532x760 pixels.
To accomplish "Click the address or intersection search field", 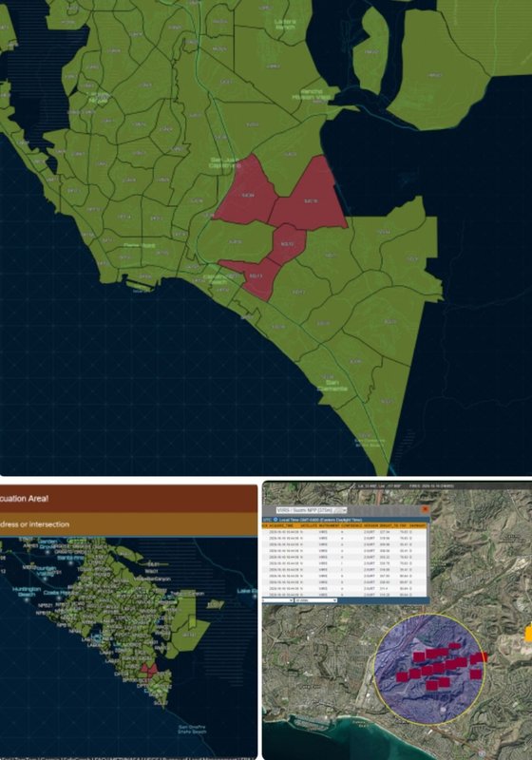I will coord(128,524).
